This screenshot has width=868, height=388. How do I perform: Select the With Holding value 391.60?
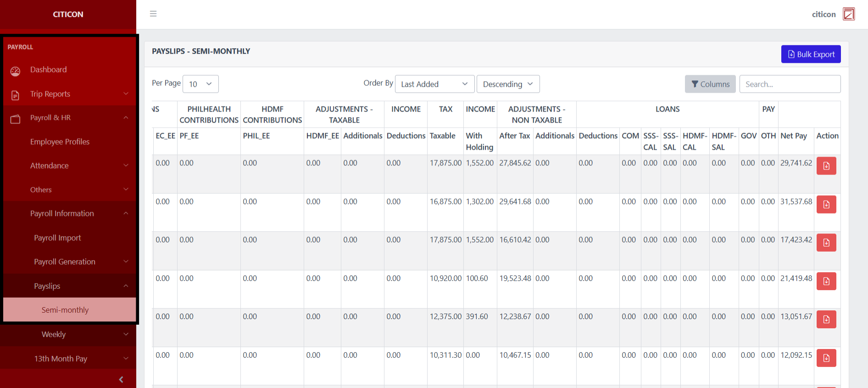pos(477,316)
